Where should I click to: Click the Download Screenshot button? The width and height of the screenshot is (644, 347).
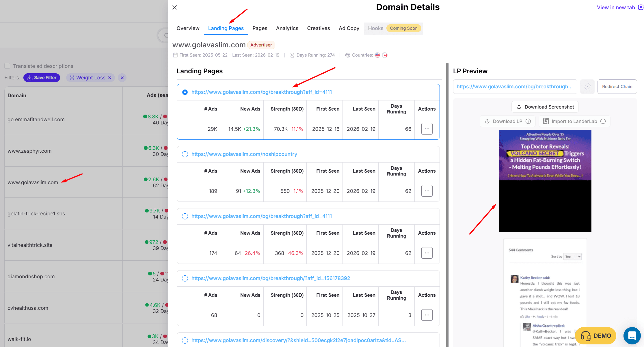pyautogui.click(x=545, y=107)
